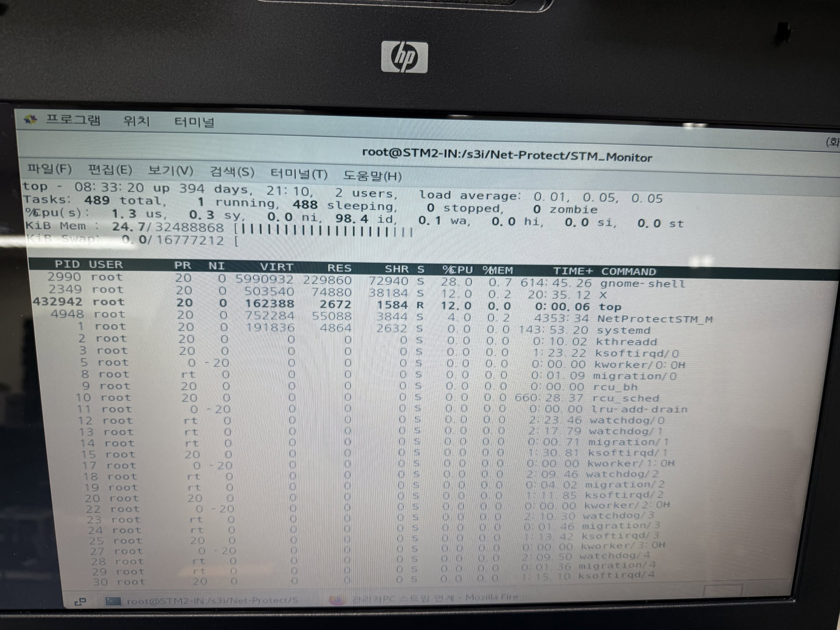Click the show-desktop icon in bottom panel
Viewport: 840px width, 630px height.
tap(80, 602)
